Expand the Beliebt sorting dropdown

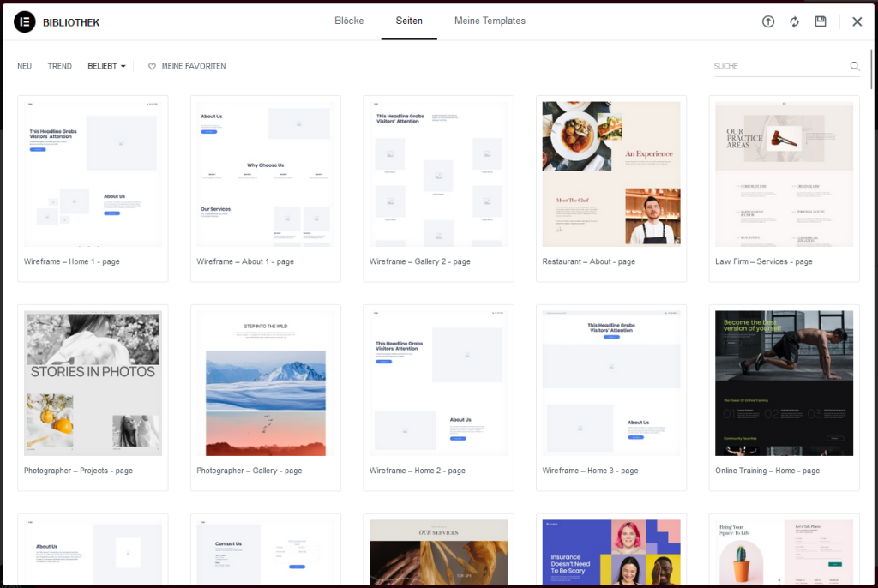point(107,66)
